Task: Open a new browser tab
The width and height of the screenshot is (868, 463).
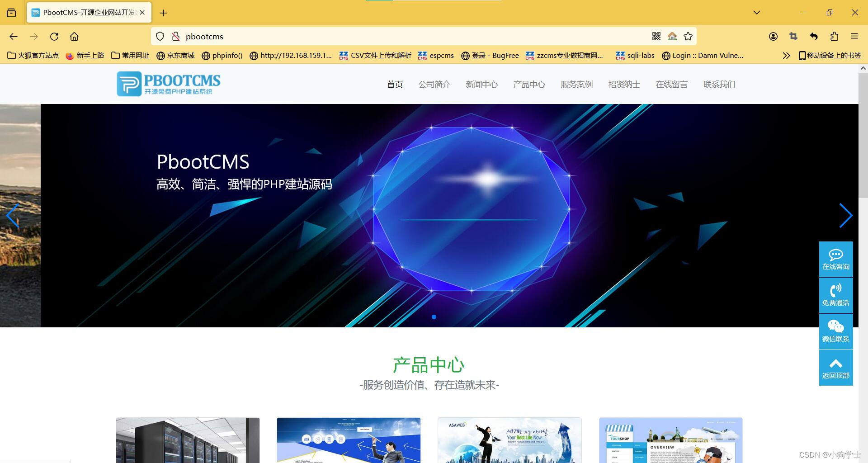Action: tap(163, 13)
